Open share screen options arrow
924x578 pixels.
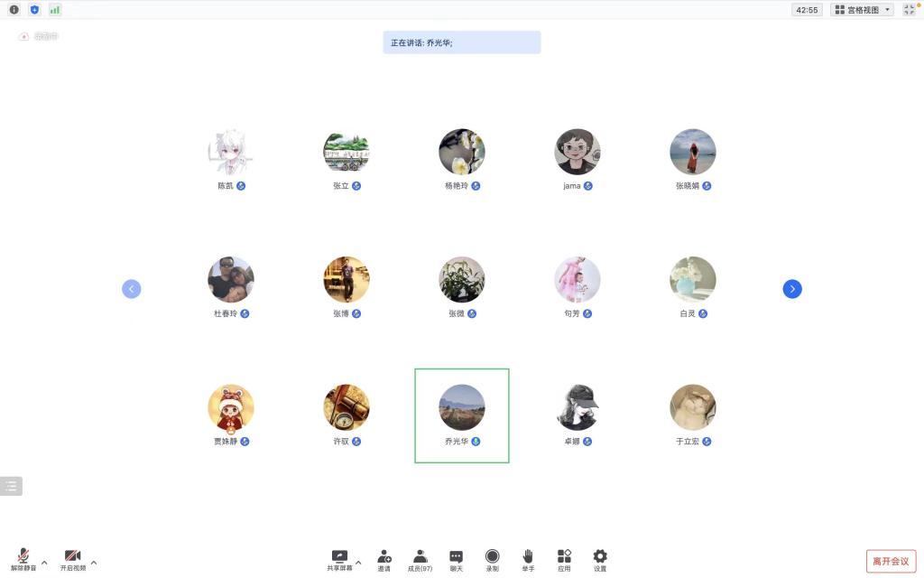point(358,562)
